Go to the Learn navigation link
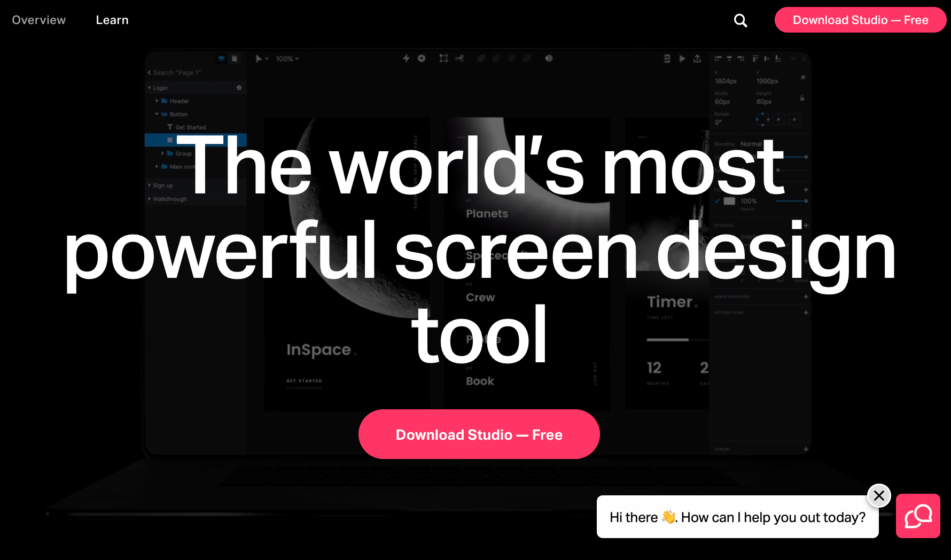The width and height of the screenshot is (951, 560). coord(112,20)
